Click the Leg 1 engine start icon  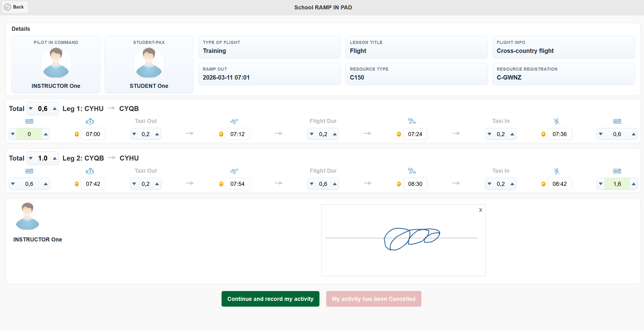point(90,122)
